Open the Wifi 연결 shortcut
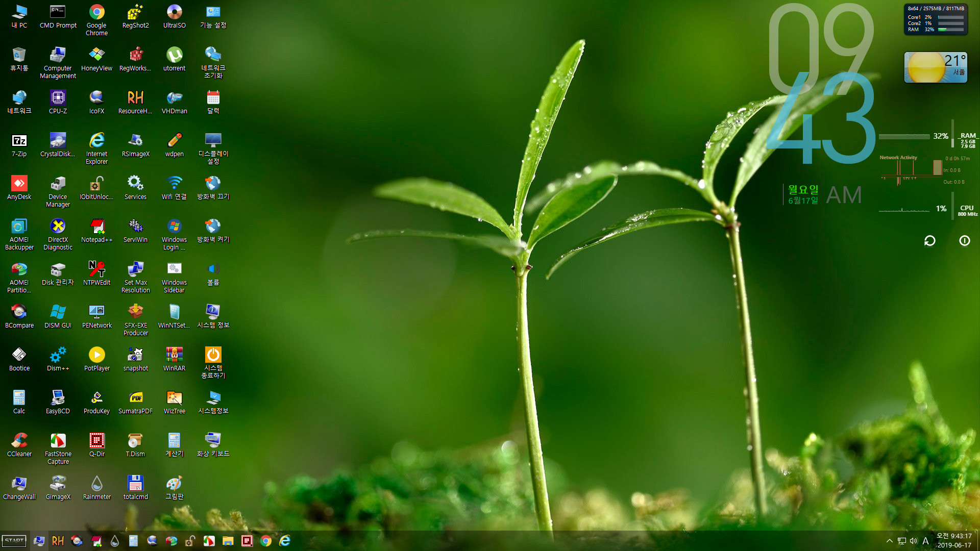 point(174,188)
